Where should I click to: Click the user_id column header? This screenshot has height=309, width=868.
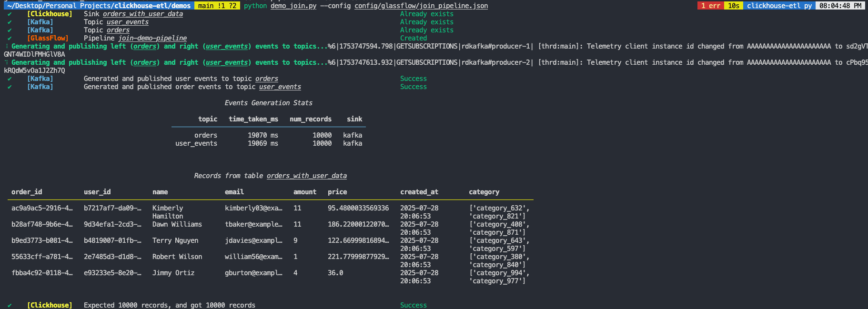pyautogui.click(x=97, y=192)
